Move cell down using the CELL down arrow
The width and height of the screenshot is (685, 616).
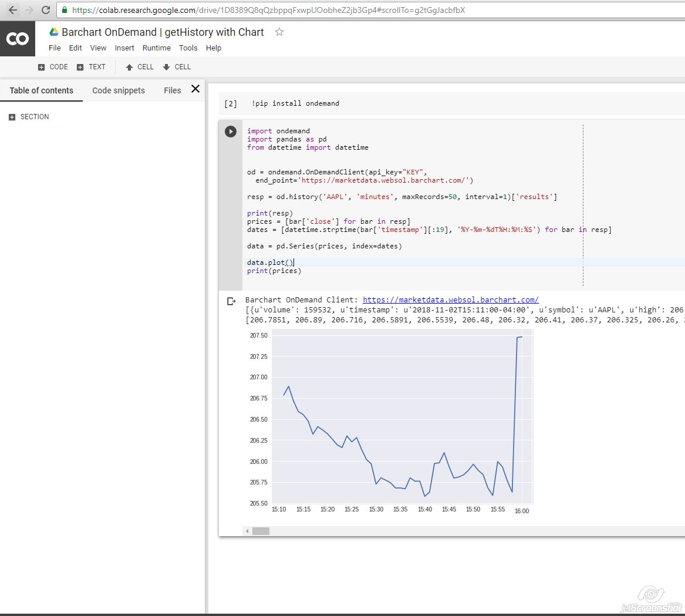click(176, 67)
